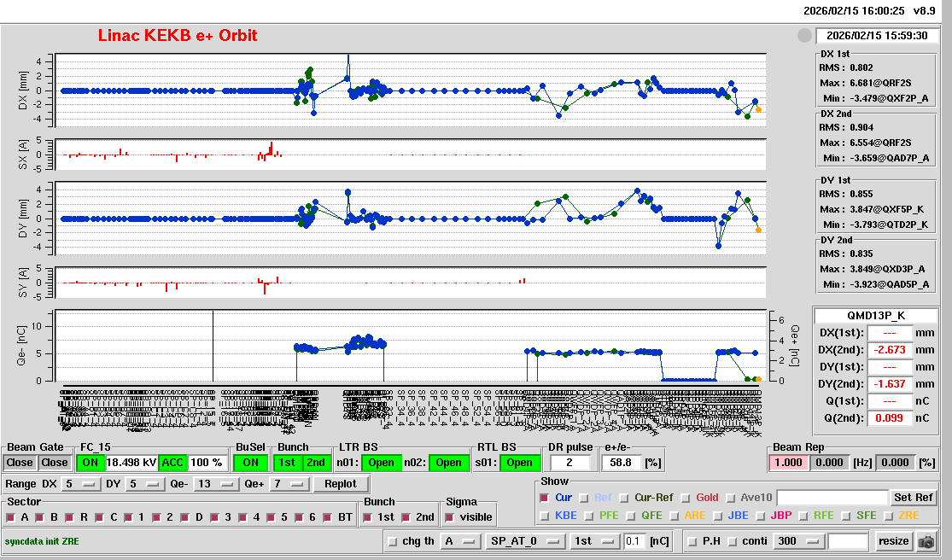
Task: Click the 0.1 nC threshold input field
Action: [635, 541]
